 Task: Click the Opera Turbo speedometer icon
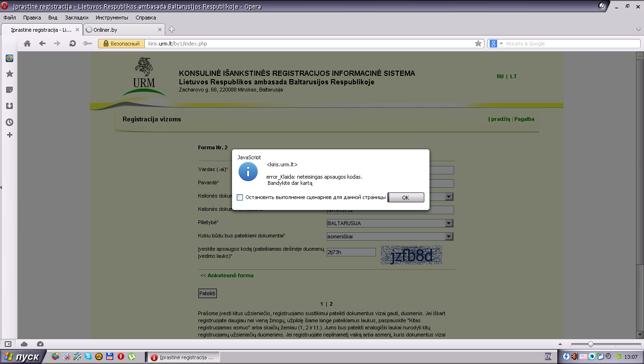(x=40, y=344)
